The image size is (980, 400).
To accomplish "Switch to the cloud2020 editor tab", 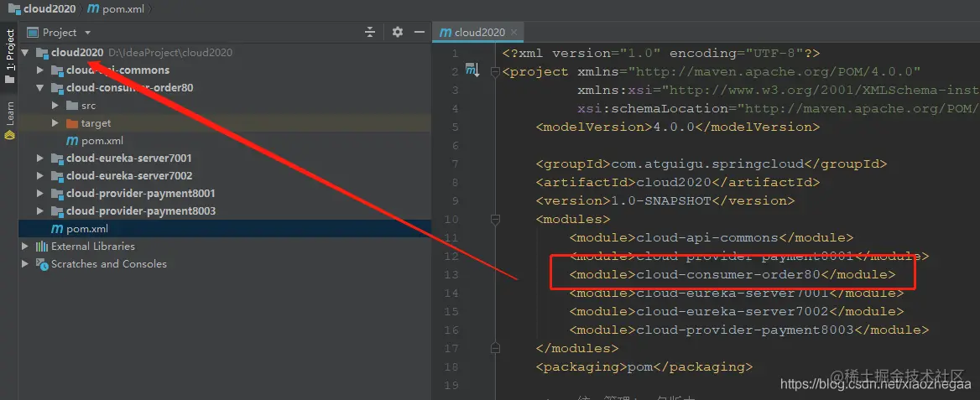I will pyautogui.click(x=479, y=33).
